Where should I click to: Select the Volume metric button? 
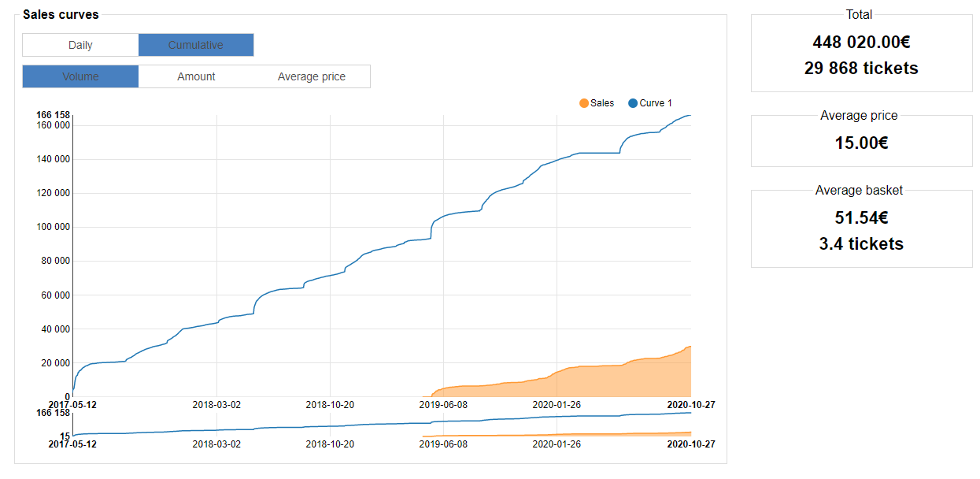pyautogui.click(x=80, y=76)
